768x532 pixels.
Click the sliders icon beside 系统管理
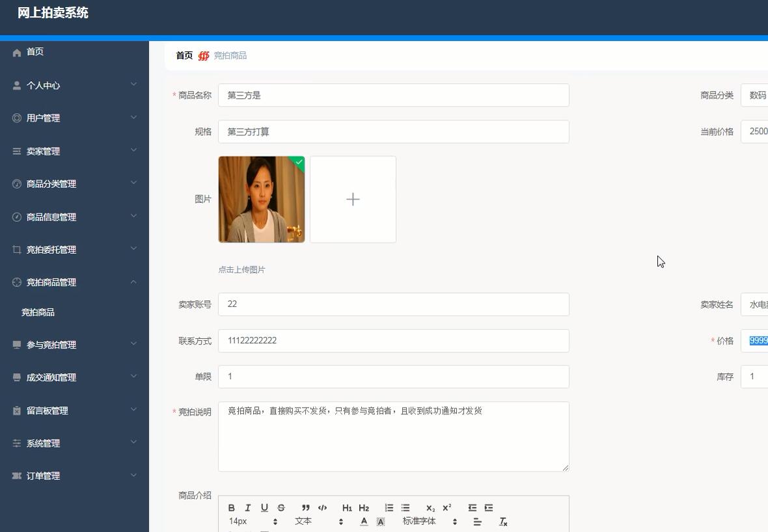17,443
